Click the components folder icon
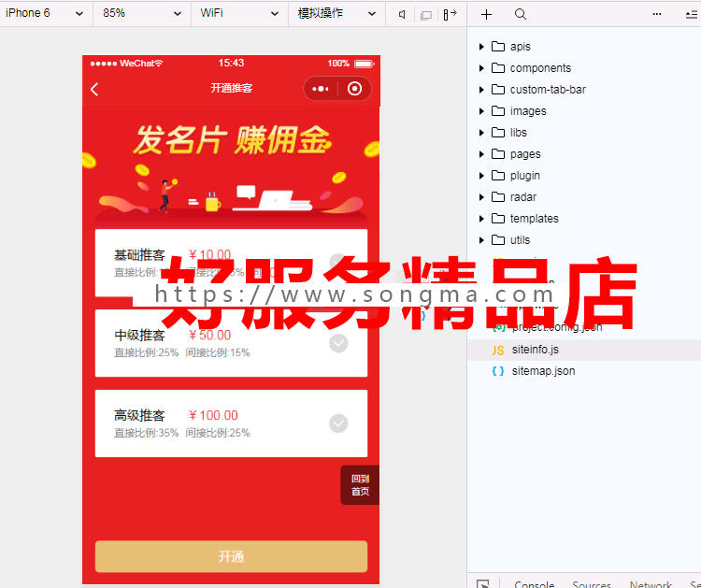 498,68
